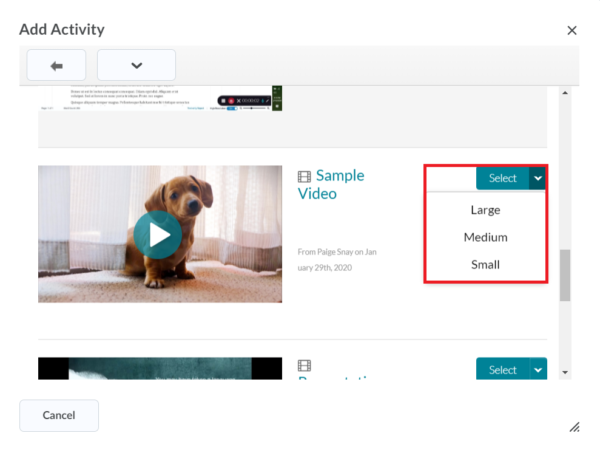The width and height of the screenshot is (600, 450).
Task: Open the chevron-down menu in the toolbar
Action: click(136, 65)
